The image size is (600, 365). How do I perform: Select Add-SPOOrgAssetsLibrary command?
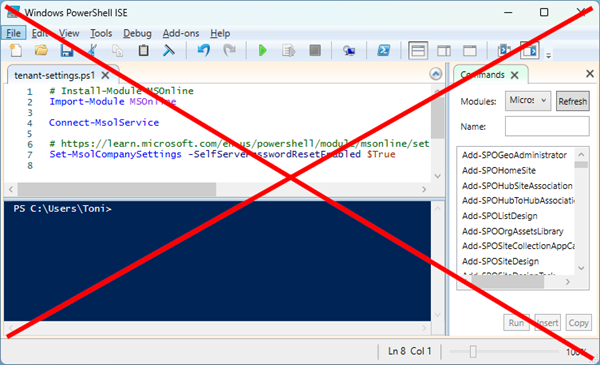[513, 231]
